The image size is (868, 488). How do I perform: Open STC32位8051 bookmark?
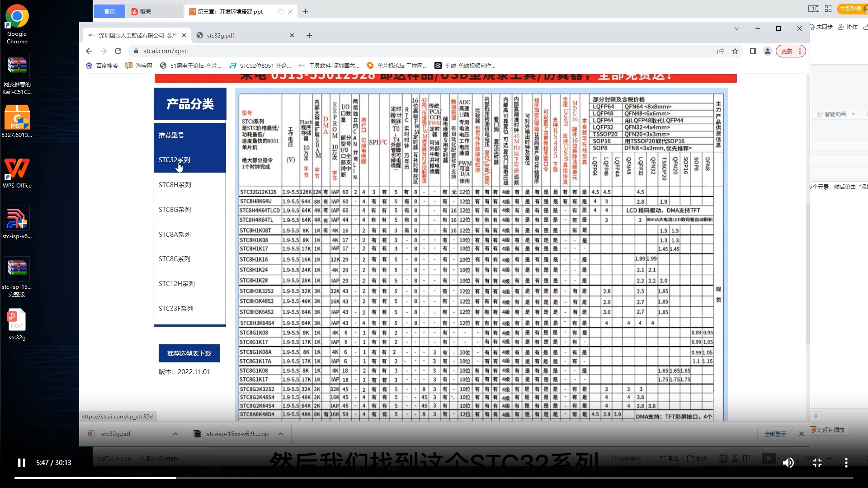point(260,66)
